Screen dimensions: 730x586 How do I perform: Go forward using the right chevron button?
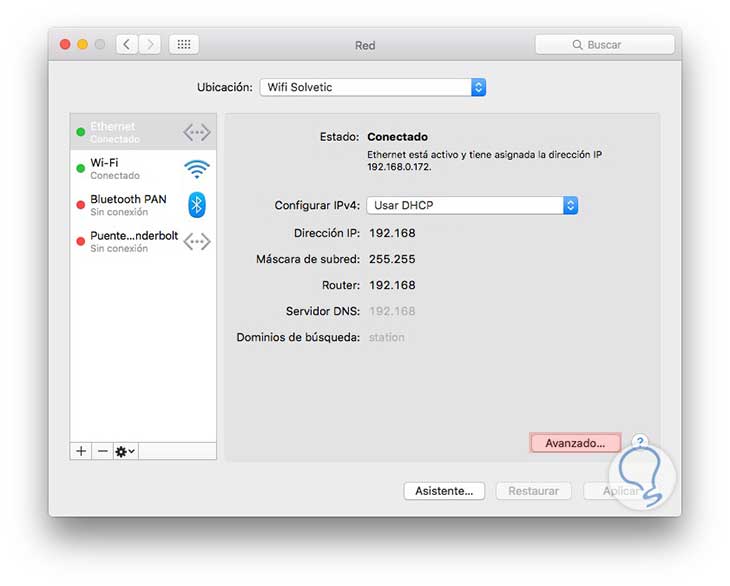click(149, 45)
